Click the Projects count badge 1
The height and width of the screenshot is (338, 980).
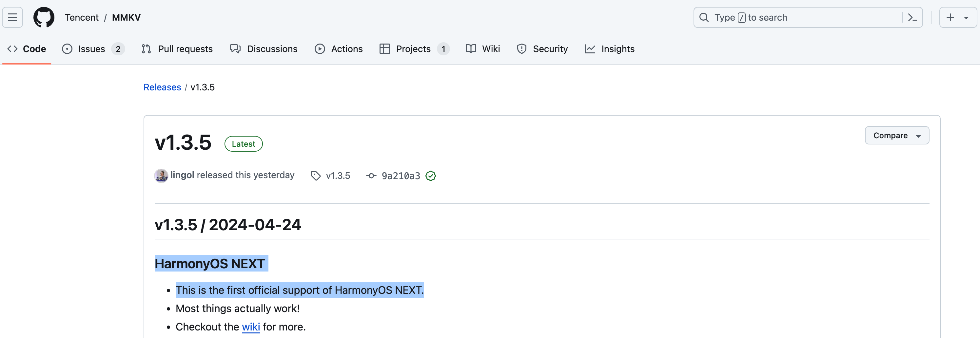point(443,49)
